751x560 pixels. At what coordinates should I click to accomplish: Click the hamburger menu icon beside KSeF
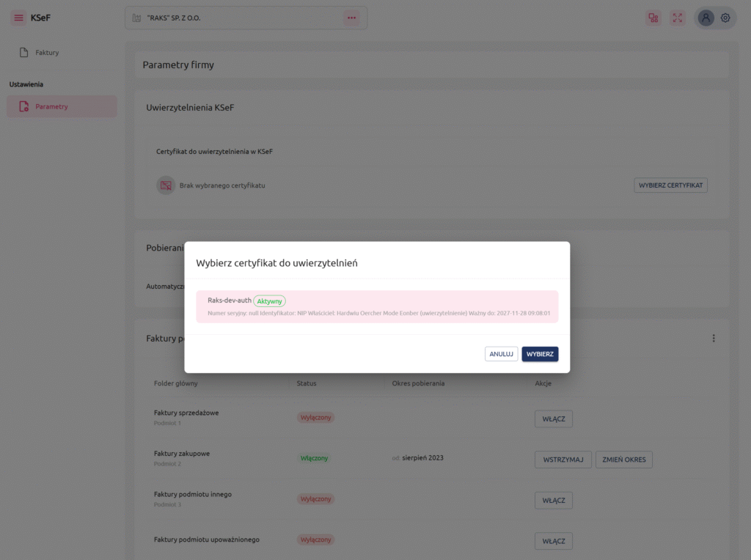[18, 18]
